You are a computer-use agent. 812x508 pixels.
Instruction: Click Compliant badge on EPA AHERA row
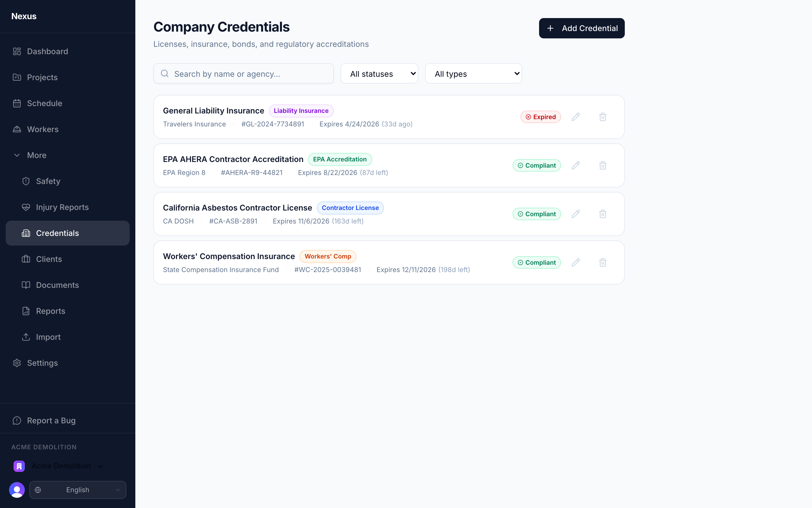[537, 165]
